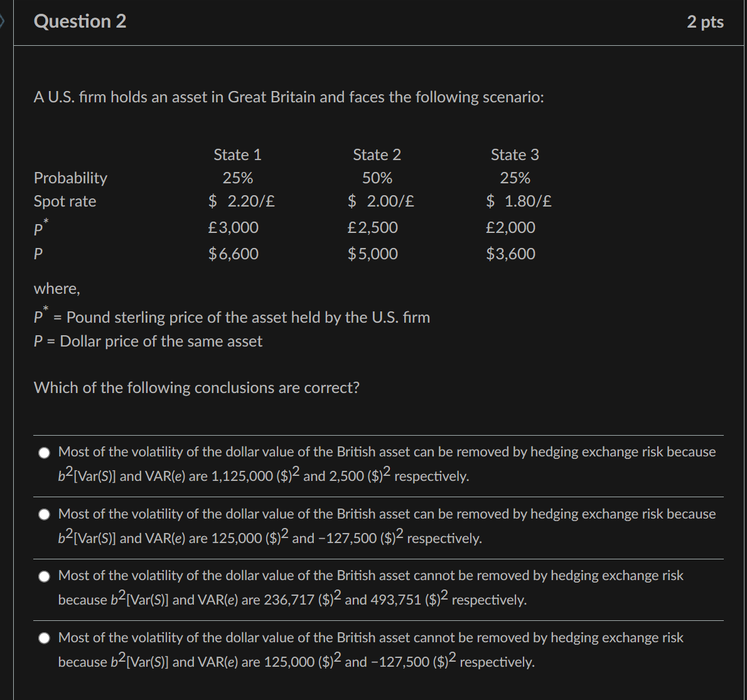Image resolution: width=747 pixels, height=700 pixels.
Task: Click the question text asking about conclusions
Action: click(x=196, y=387)
